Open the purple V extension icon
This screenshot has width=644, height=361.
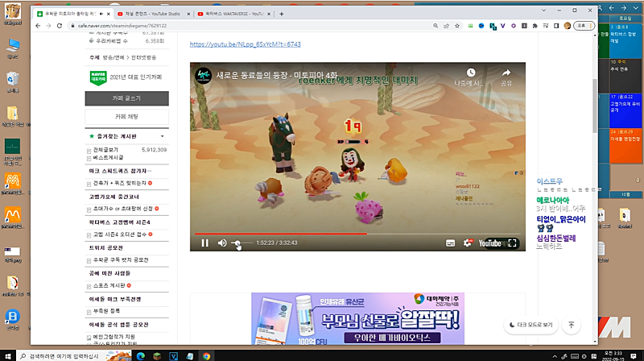[x=502, y=26]
